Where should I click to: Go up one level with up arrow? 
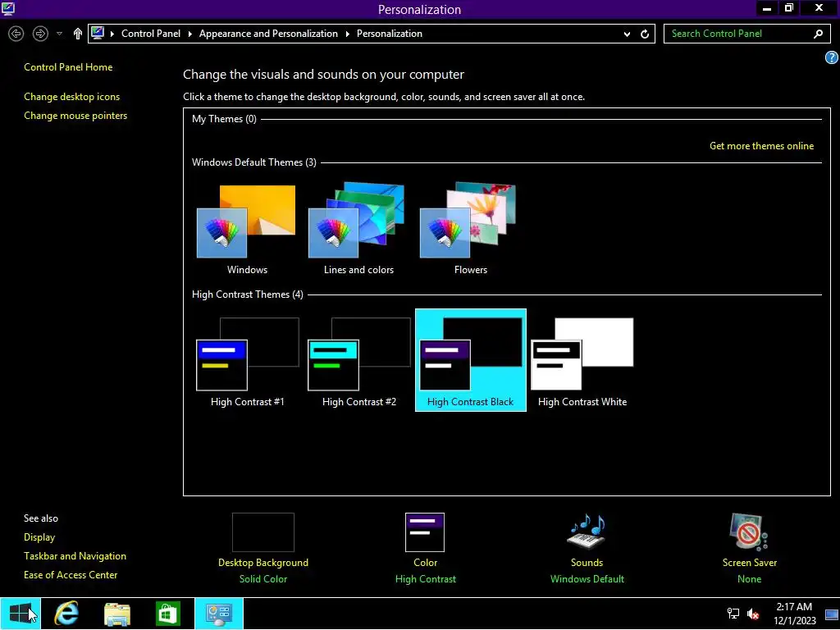point(78,34)
